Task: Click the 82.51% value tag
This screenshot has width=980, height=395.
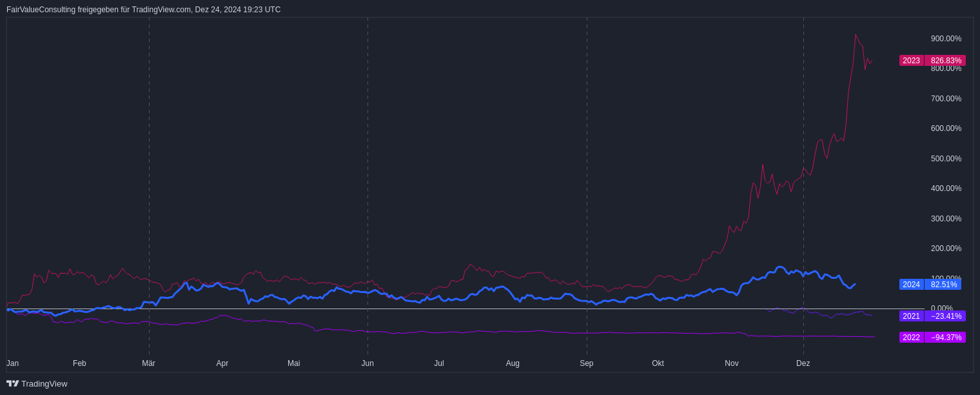Action: [x=943, y=285]
